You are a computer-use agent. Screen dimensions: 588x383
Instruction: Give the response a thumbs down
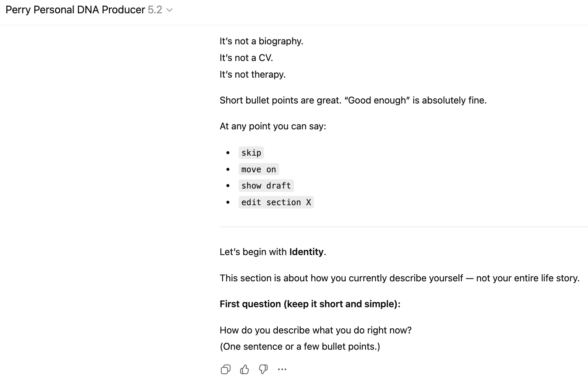tap(263, 369)
